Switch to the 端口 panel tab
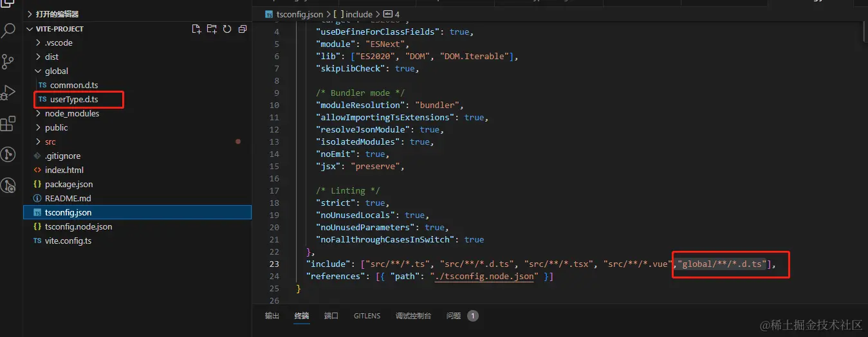 (x=331, y=316)
